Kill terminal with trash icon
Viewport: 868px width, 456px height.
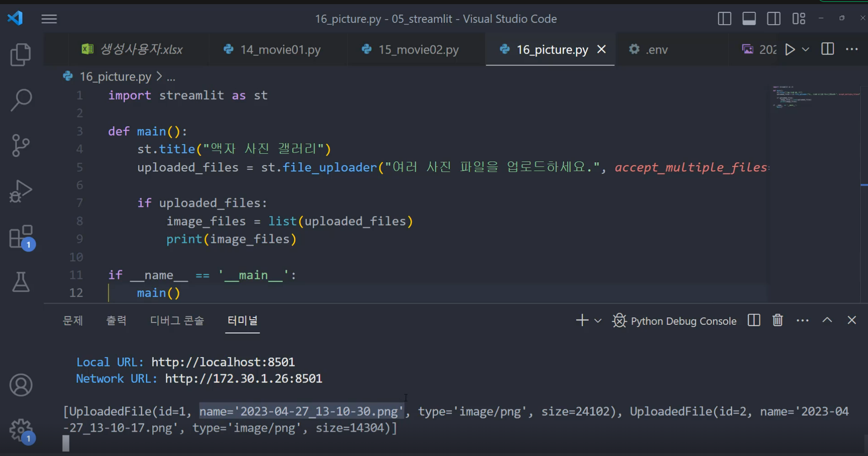(778, 320)
